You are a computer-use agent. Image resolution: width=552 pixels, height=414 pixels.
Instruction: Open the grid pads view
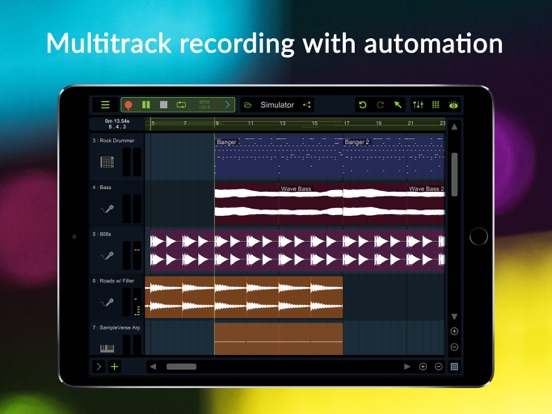435,105
